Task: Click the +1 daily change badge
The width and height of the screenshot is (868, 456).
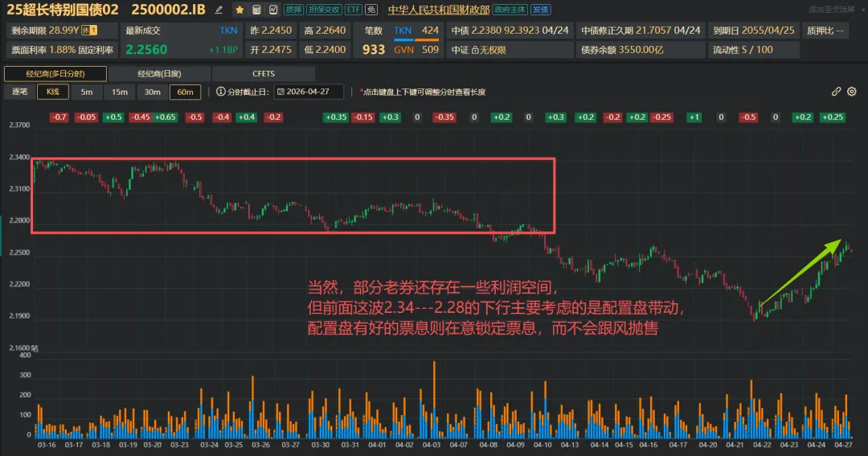Action: click(694, 117)
